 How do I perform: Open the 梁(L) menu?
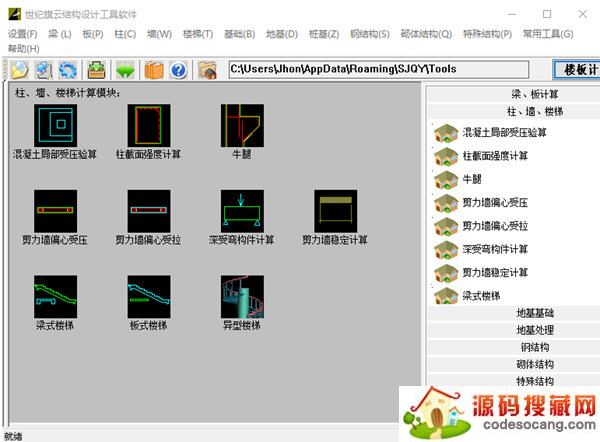pos(60,34)
